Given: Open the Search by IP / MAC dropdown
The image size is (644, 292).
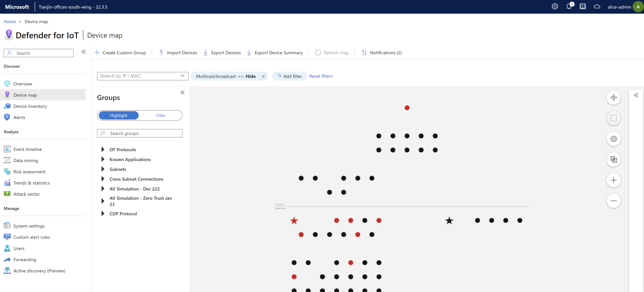Looking at the screenshot, I should 182,76.
